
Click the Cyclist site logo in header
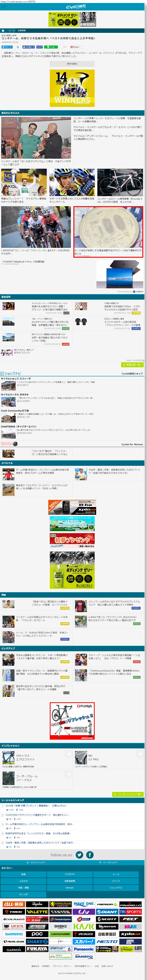click(x=76, y=7)
